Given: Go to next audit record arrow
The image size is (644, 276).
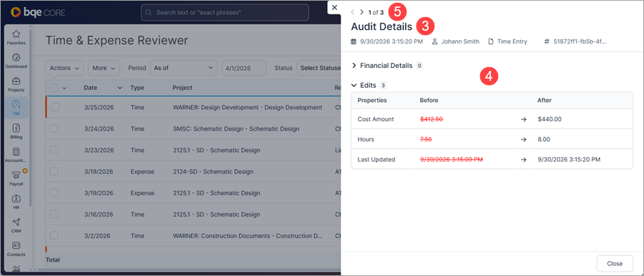Looking at the screenshot, I should pos(361,12).
